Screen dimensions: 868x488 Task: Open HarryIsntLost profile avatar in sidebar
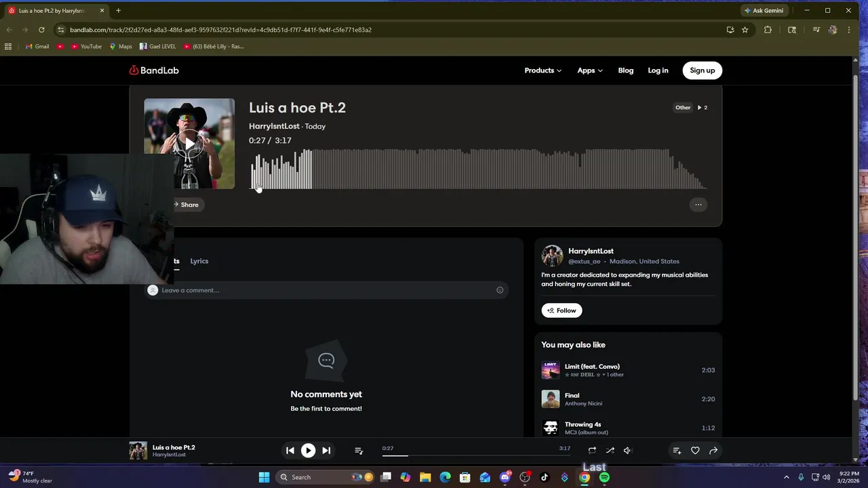pos(552,256)
